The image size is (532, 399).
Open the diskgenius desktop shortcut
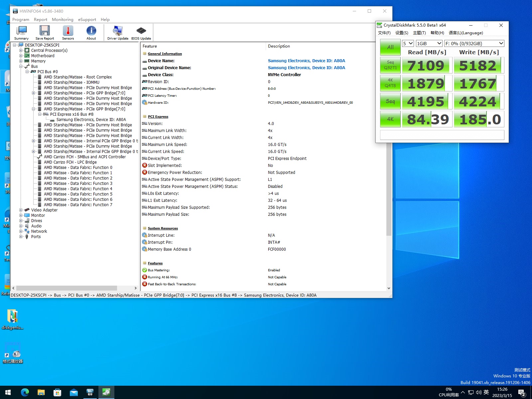click(x=13, y=320)
